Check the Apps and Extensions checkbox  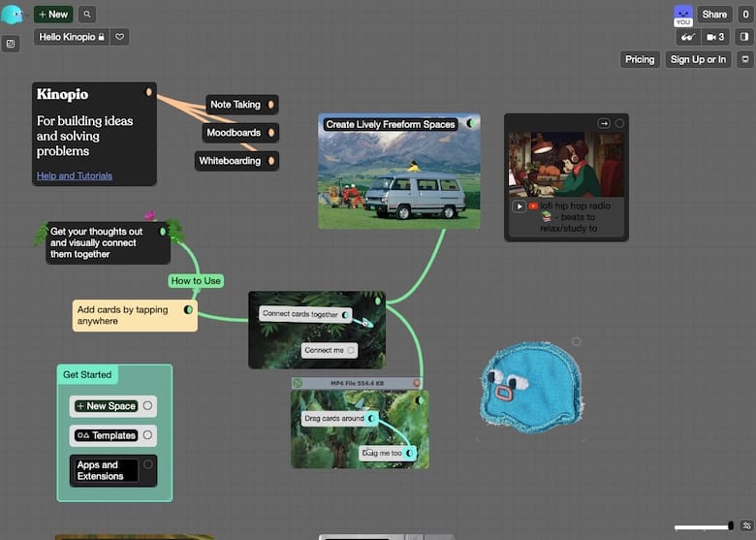pos(147,464)
